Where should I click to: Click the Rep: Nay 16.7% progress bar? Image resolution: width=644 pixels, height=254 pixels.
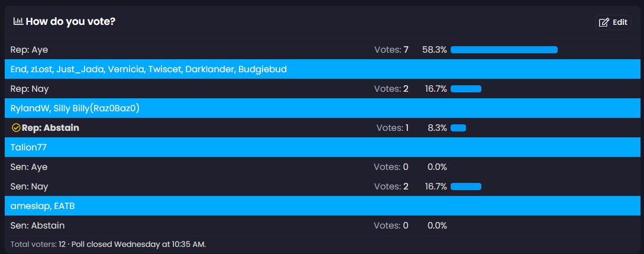pos(466,89)
